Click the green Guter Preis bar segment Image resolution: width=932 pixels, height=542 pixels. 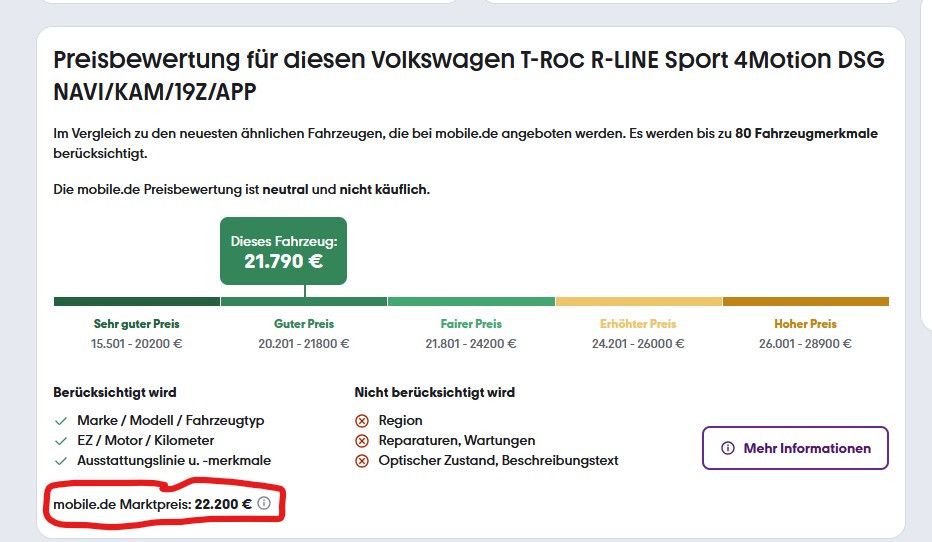click(x=304, y=301)
